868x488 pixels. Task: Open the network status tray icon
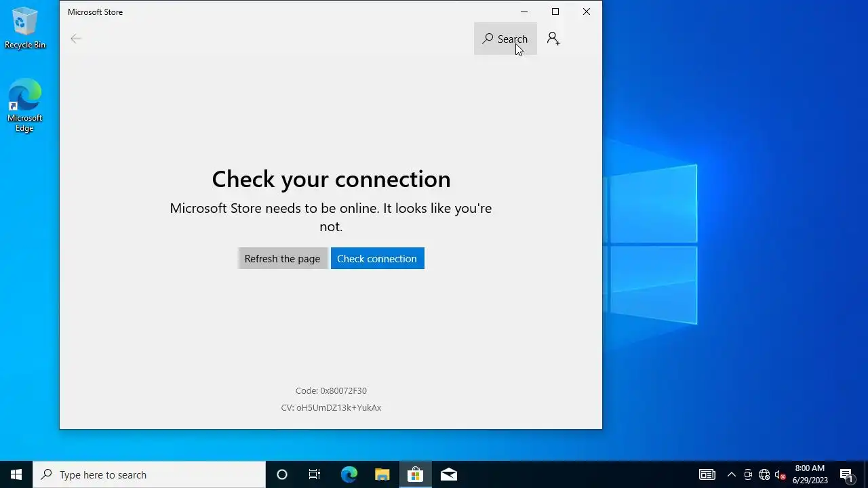(764, 474)
